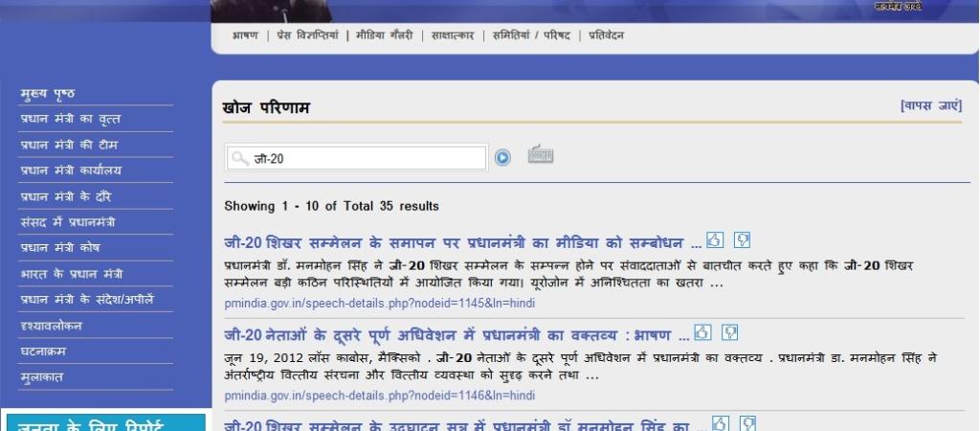This screenshot has height=431, width=980.
Task: Open the प्रेस विज्ञप्तियां menu item
Action: (307, 35)
